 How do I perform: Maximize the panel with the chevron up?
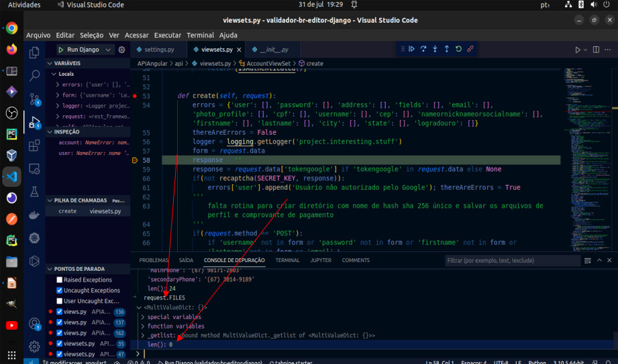(x=599, y=260)
